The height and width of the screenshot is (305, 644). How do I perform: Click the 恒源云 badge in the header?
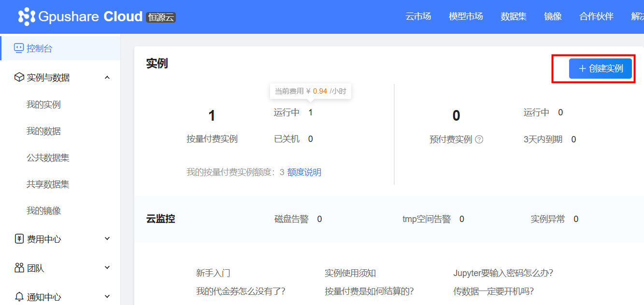[161, 17]
